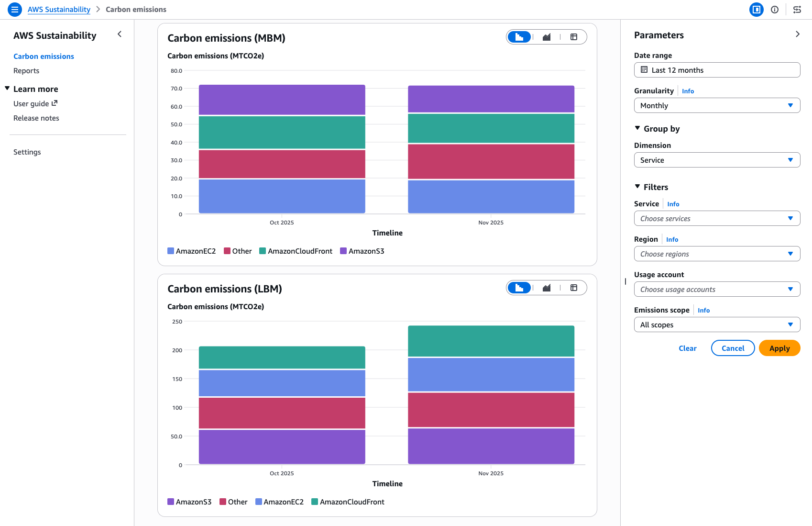Select bar chart view for LBM chart
812x526 pixels.
coord(519,288)
